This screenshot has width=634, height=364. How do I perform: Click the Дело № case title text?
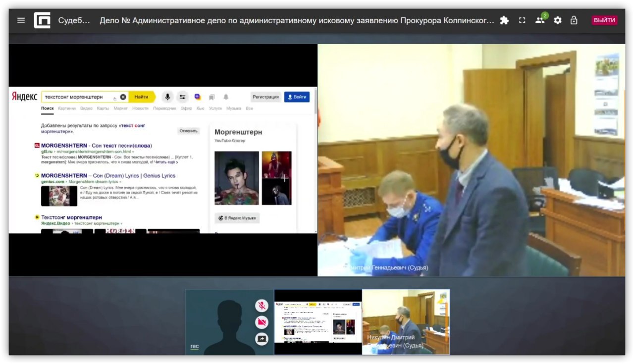click(297, 20)
